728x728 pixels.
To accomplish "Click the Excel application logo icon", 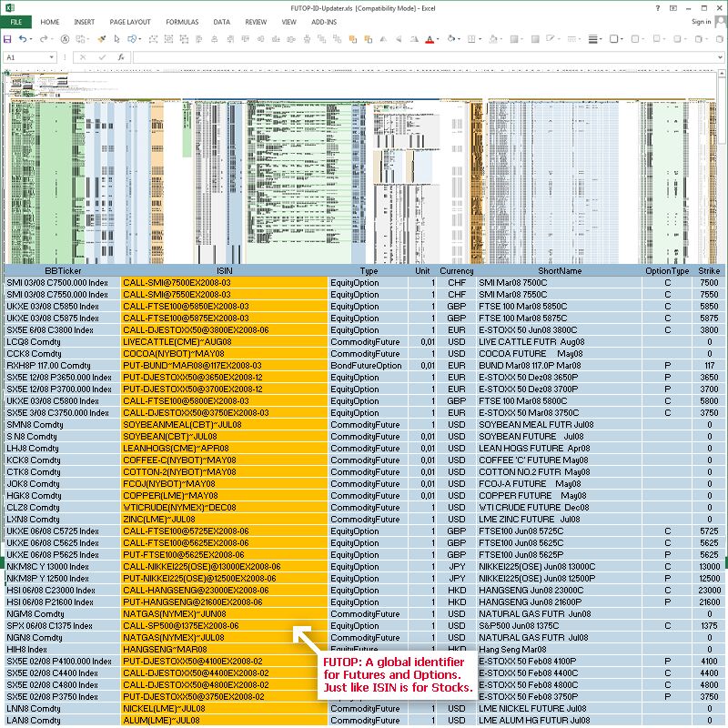I will click(9, 8).
